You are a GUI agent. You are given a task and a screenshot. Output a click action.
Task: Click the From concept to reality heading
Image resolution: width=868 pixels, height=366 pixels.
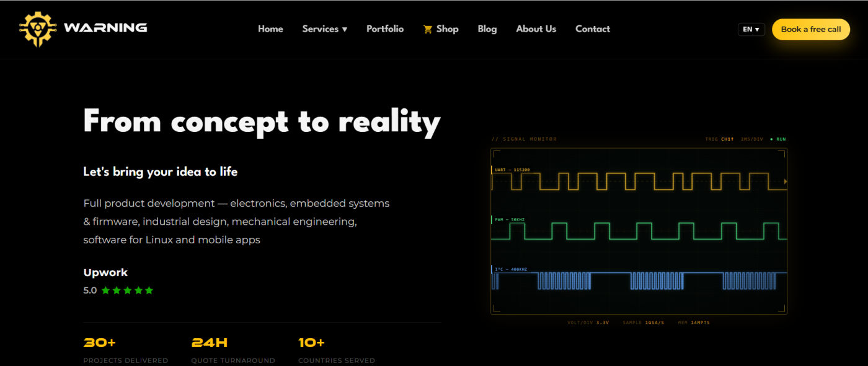click(262, 122)
